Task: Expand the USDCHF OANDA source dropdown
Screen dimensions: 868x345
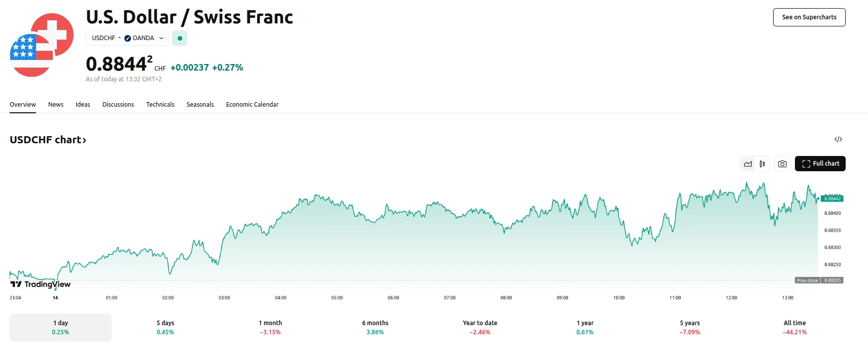Action: [127, 38]
